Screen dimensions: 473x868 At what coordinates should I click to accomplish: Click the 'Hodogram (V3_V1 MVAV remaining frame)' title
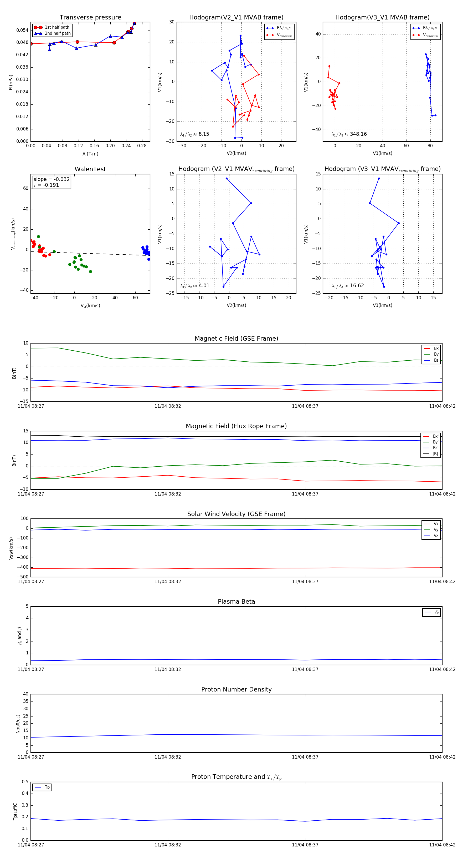[x=382, y=169]
